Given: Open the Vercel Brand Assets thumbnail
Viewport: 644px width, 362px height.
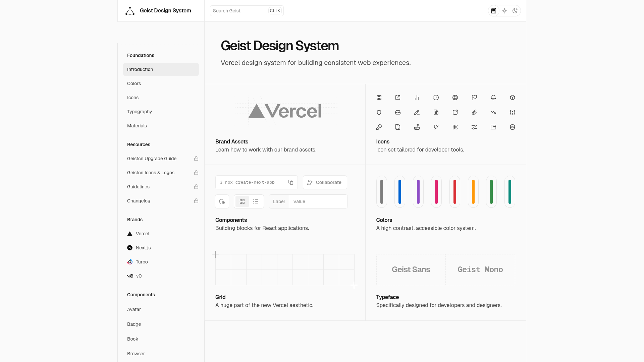Looking at the screenshot, I should (x=285, y=111).
